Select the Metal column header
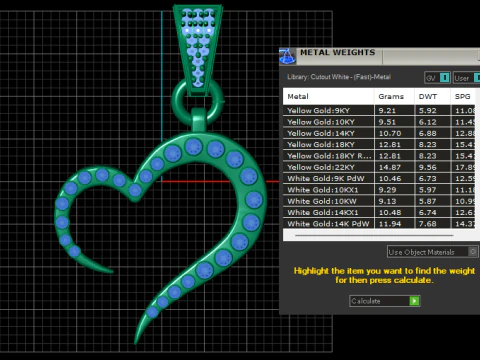 328,97
